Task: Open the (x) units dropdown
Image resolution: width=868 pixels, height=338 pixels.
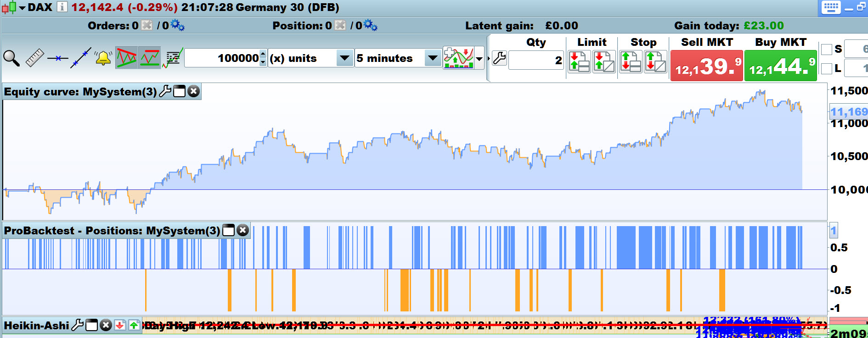Action: (x=344, y=58)
